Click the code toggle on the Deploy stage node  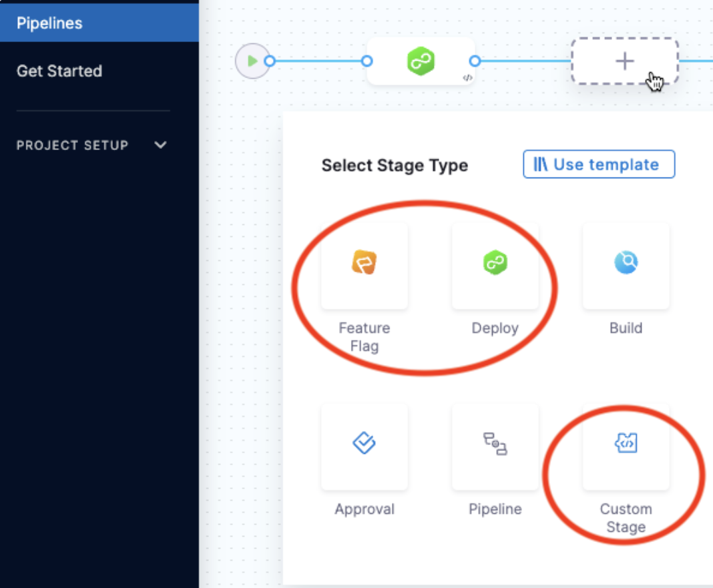[468, 77]
